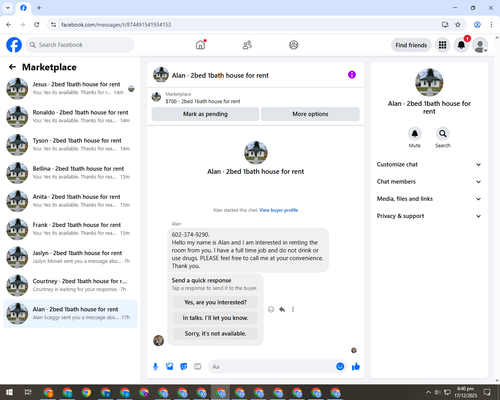Click More options button
This screenshot has width=500, height=400.
pyautogui.click(x=310, y=114)
